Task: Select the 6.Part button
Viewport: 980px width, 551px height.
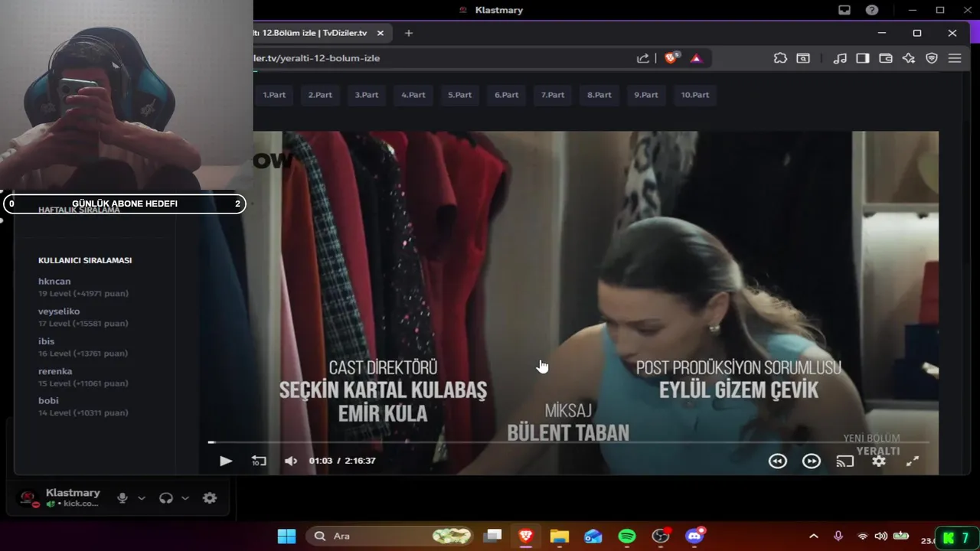Action: point(506,95)
